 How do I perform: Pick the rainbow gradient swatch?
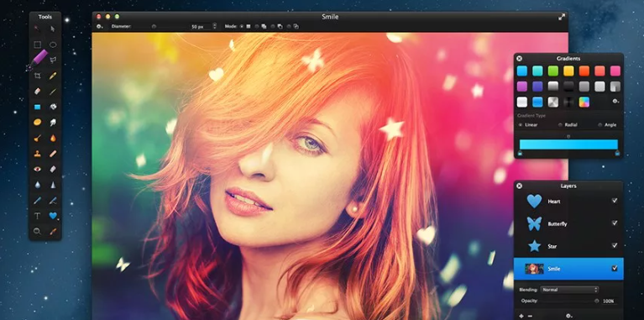(x=584, y=102)
